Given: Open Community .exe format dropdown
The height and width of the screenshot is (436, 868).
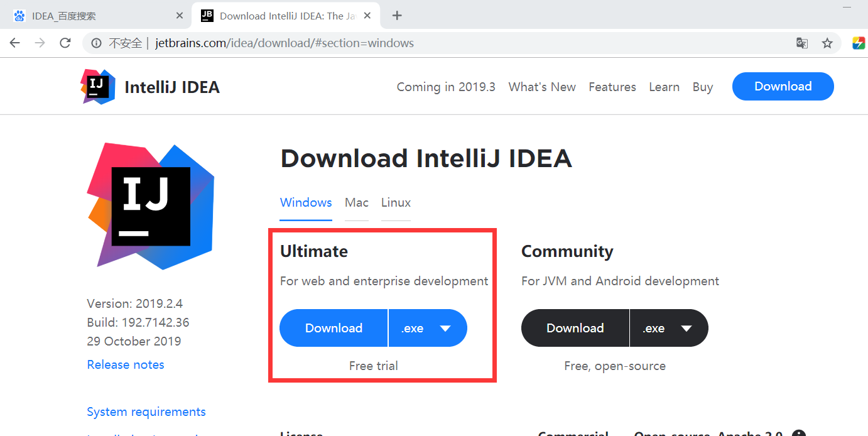Looking at the screenshot, I should coord(669,328).
